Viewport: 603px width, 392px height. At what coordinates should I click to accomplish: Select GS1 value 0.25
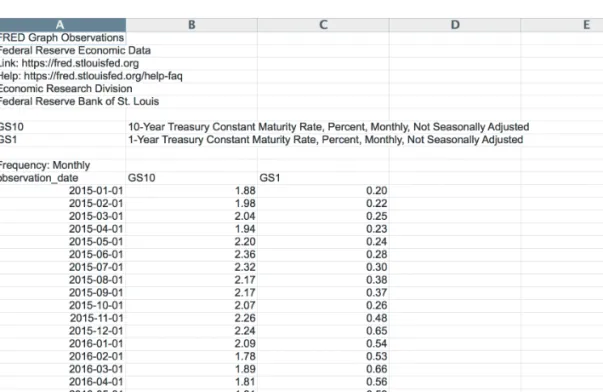pos(323,216)
